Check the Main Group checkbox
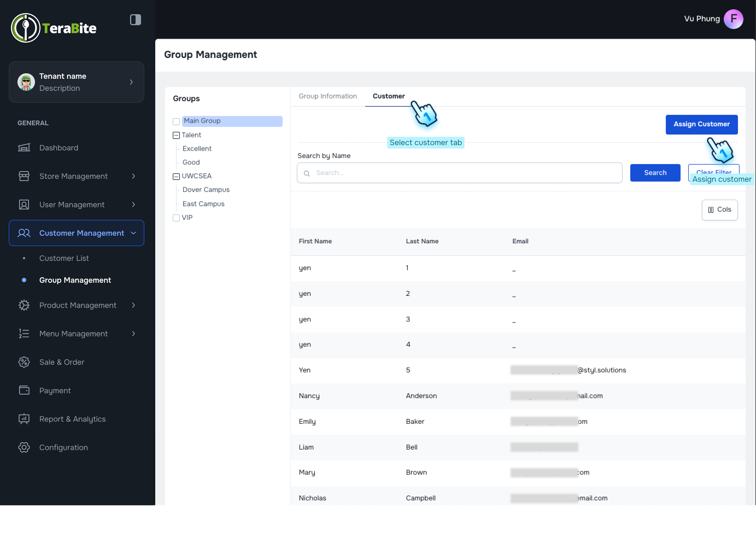 (176, 121)
